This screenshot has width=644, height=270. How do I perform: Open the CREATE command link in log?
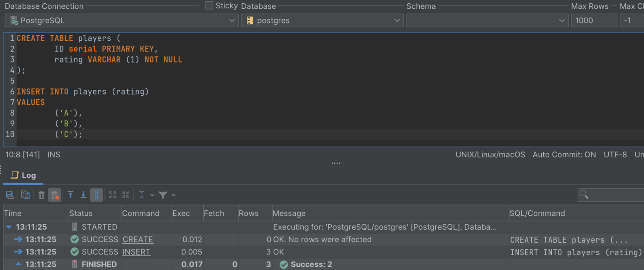138,239
